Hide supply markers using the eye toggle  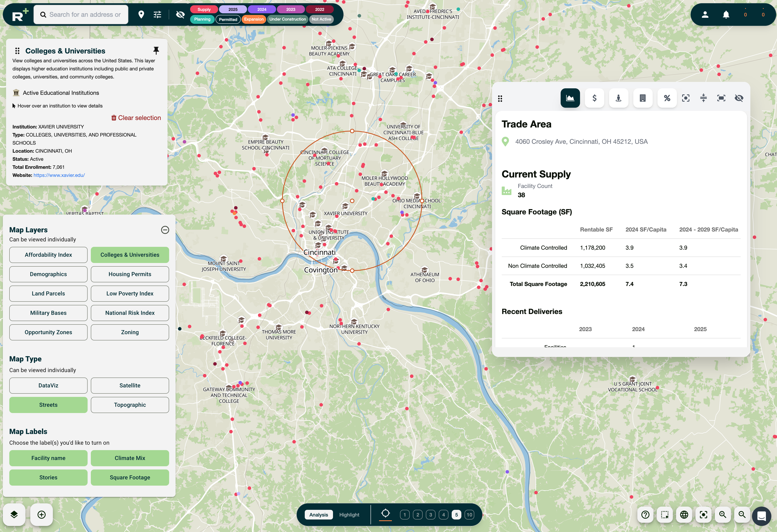coord(180,15)
